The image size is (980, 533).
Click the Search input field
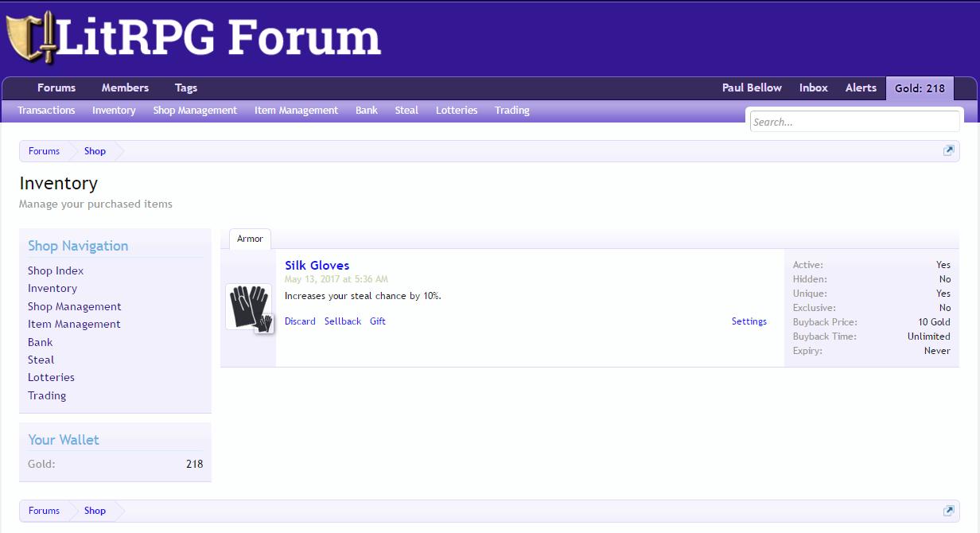[x=854, y=122]
